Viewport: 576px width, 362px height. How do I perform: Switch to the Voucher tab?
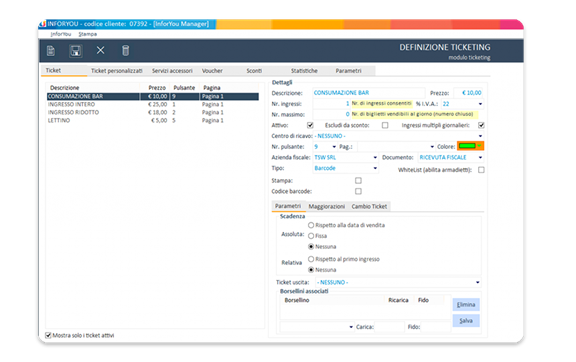[x=212, y=71]
